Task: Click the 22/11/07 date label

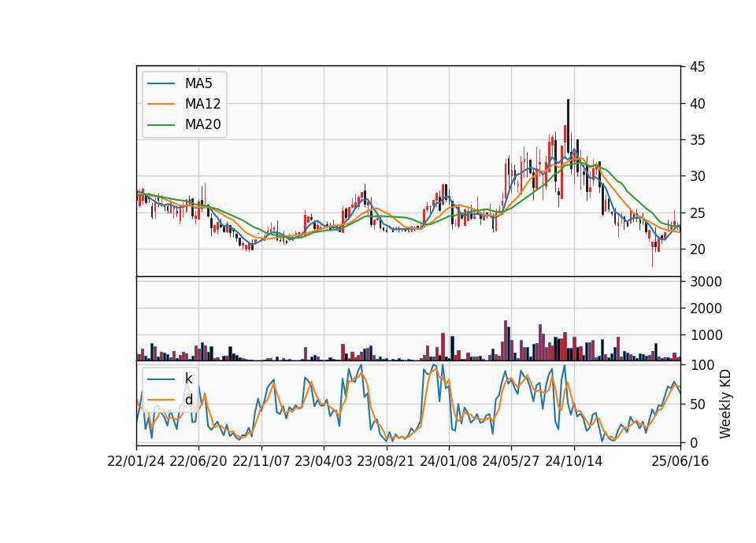Action: pyautogui.click(x=261, y=461)
